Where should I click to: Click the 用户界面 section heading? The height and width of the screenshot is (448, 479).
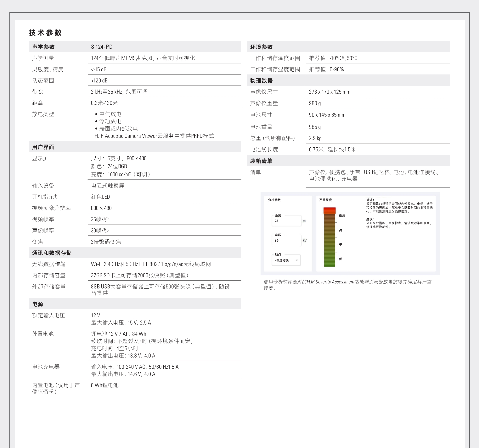(43, 147)
